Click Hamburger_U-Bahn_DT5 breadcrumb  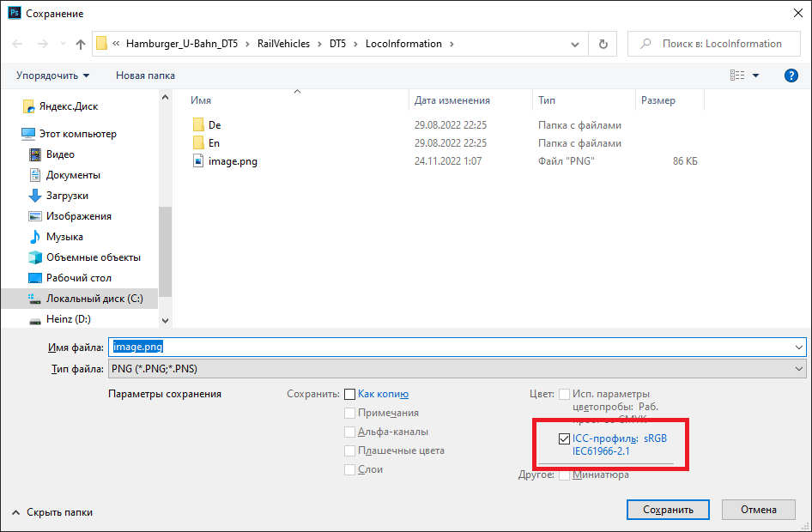[x=182, y=44]
